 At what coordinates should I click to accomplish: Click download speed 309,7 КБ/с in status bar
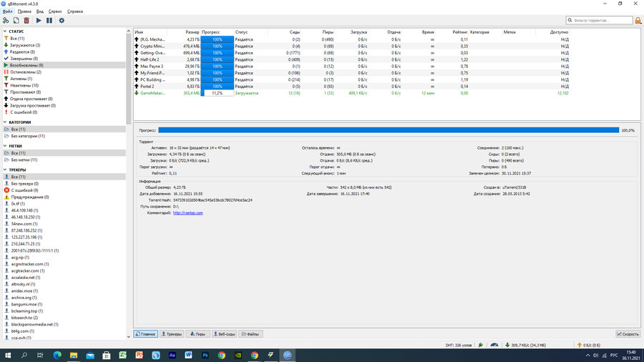(x=526, y=345)
